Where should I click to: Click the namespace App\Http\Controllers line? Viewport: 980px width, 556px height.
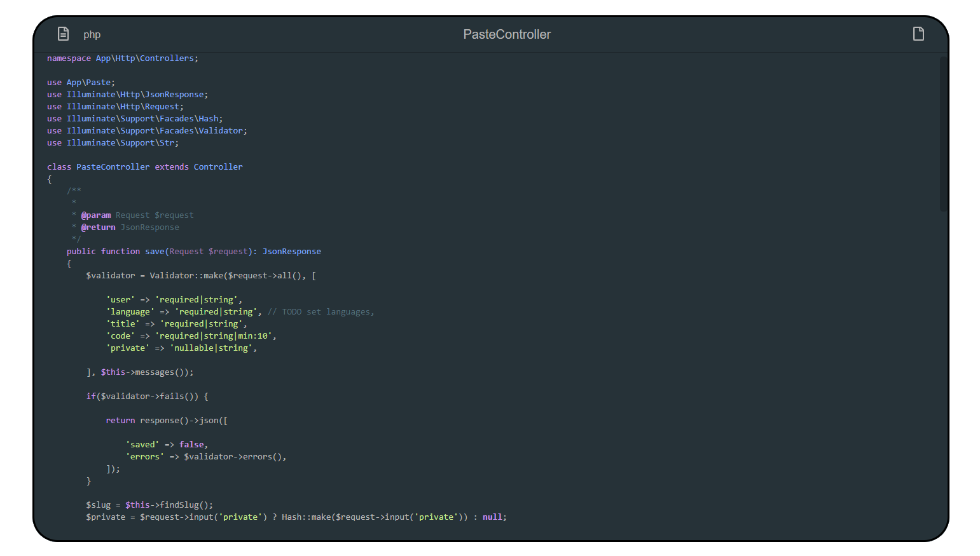click(x=123, y=58)
